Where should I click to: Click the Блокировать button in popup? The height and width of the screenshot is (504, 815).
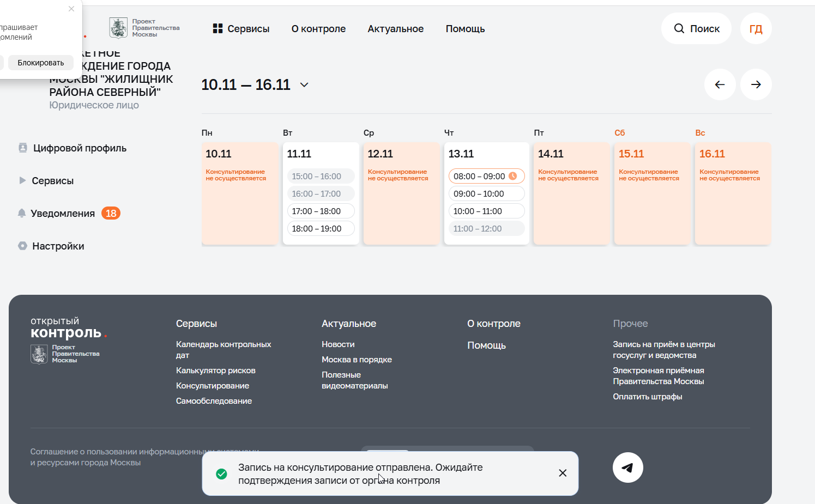click(41, 63)
